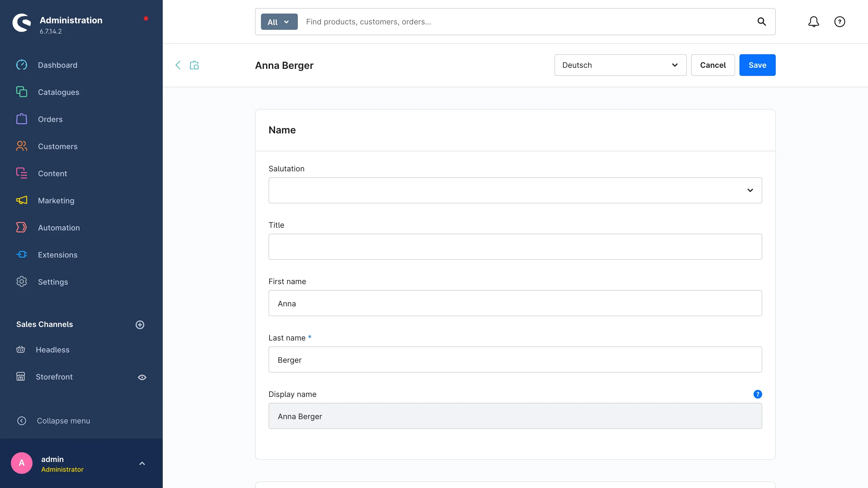Click the First name field
Viewport: 868px width, 488px height.
point(515,303)
